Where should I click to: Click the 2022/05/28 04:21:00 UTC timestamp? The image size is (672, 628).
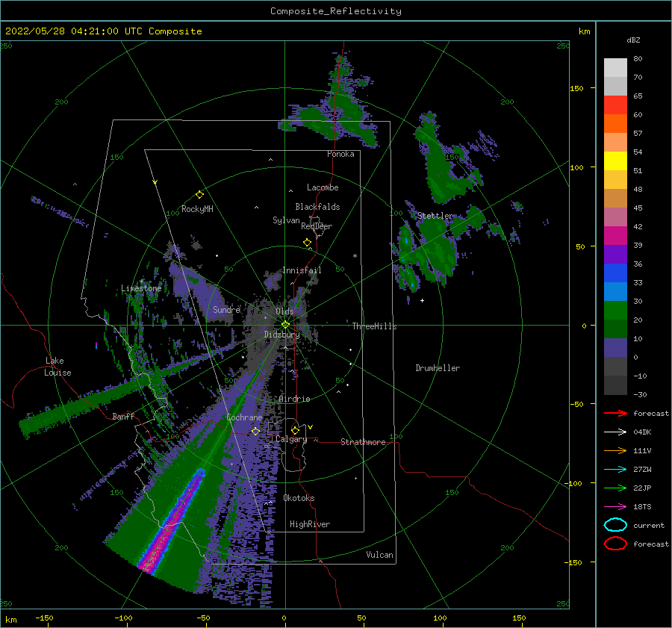pyautogui.click(x=74, y=31)
